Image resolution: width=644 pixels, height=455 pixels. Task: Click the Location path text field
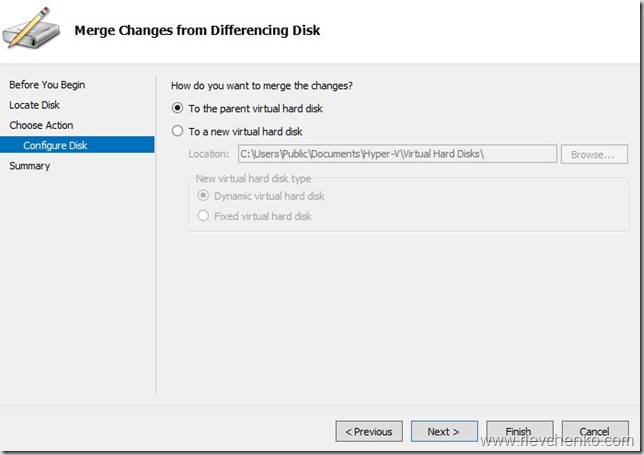396,154
